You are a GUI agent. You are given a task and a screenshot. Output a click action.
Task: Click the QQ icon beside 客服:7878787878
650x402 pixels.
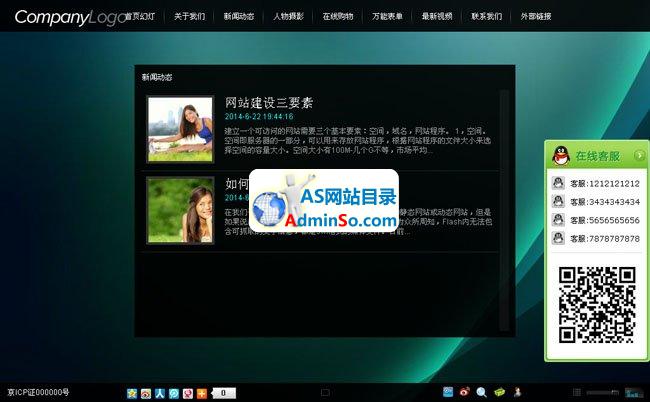click(558, 237)
